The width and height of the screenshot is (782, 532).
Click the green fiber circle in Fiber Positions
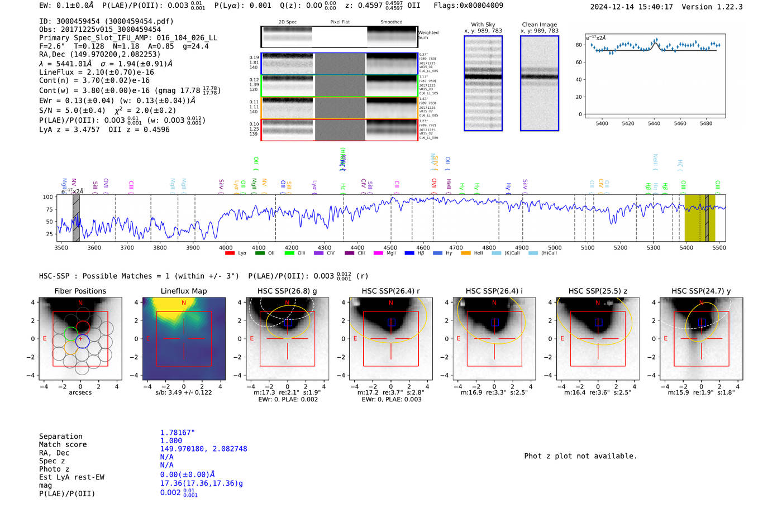(70, 334)
